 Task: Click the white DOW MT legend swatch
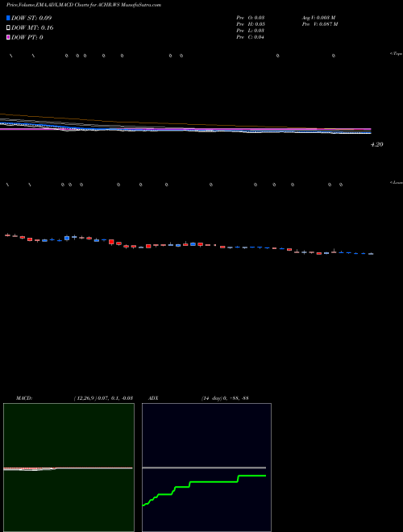[x=8, y=27]
